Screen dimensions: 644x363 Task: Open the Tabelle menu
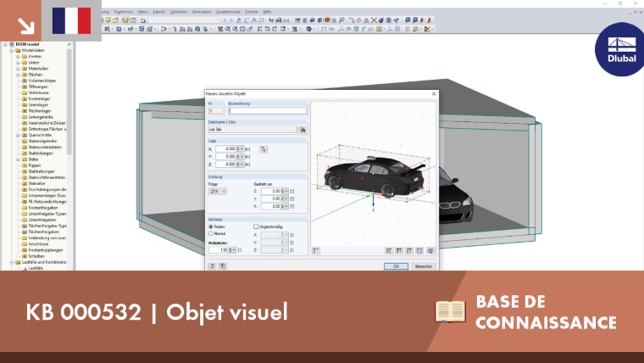click(158, 12)
